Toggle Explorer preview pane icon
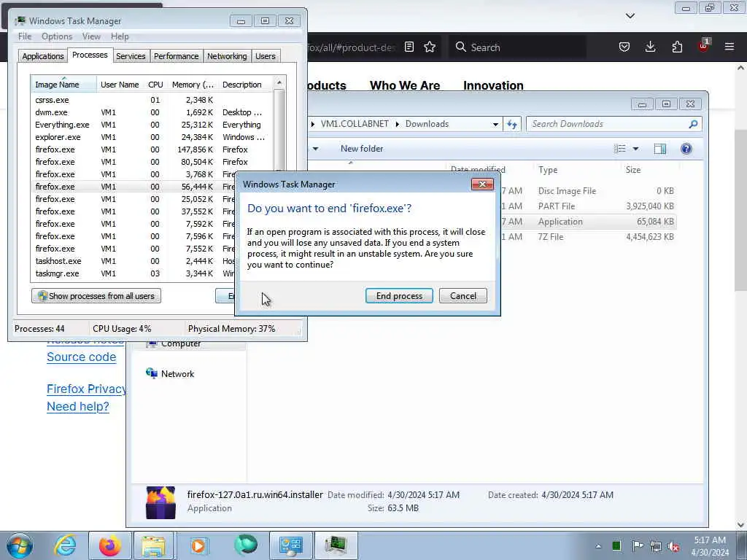 (659, 149)
